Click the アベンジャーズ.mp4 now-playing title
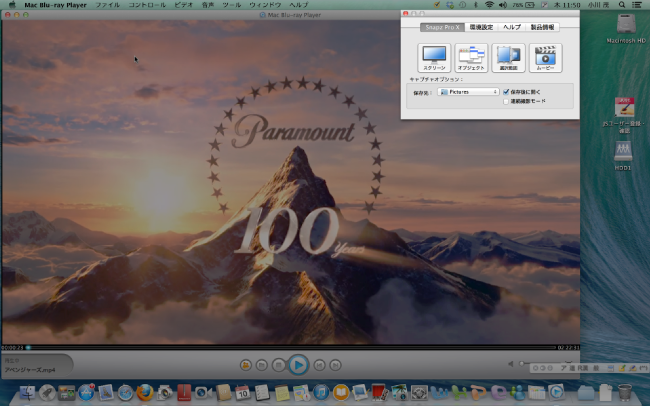Viewport: 650px width, 406px height. [x=30, y=370]
